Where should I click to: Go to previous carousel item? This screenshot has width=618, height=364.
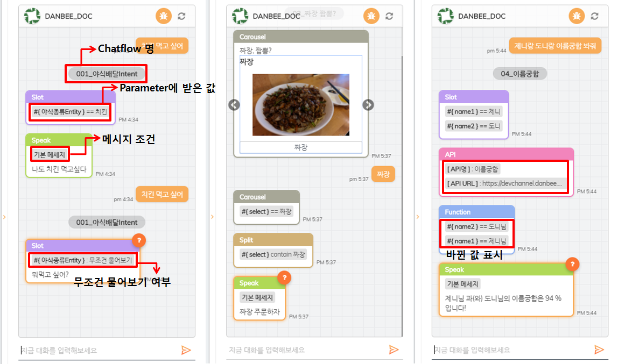[234, 105]
